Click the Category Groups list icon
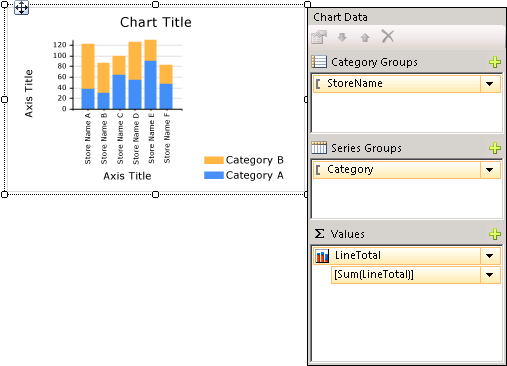The image size is (507, 366). (x=319, y=62)
